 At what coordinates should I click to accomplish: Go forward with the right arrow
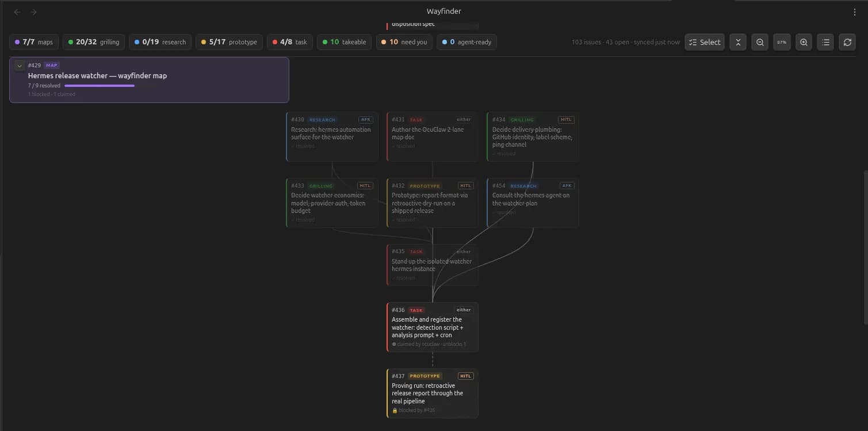(33, 12)
